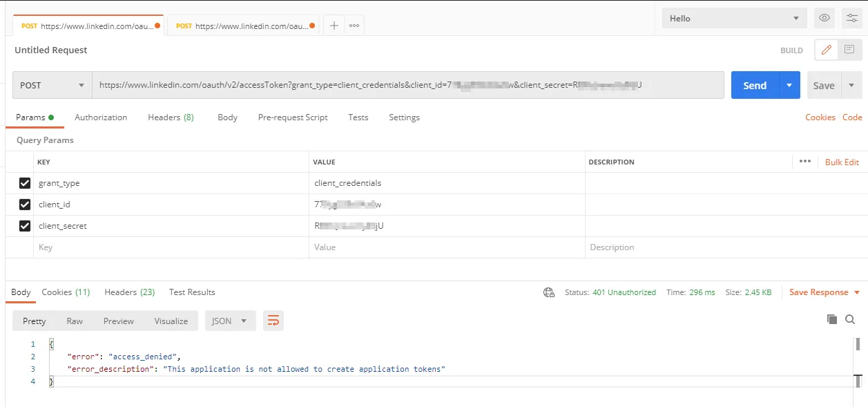868x407 pixels.
Task: Click the empty Key input field
Action: pyautogui.click(x=171, y=247)
